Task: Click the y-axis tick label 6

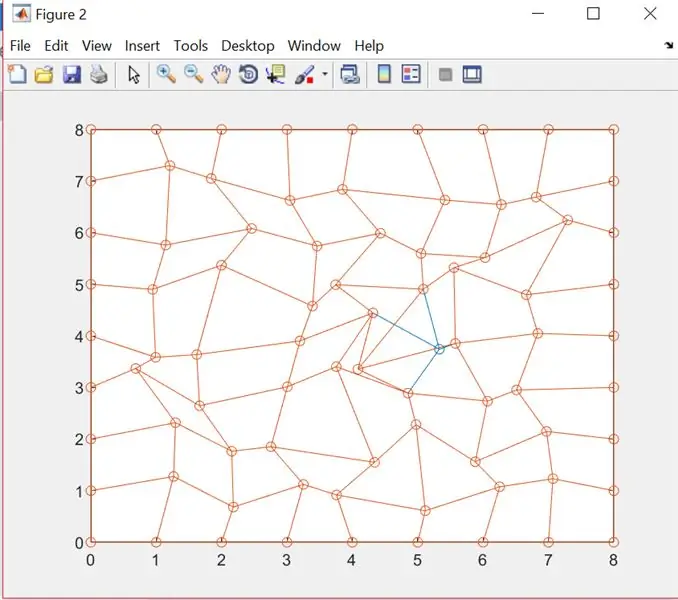Action: (x=79, y=233)
